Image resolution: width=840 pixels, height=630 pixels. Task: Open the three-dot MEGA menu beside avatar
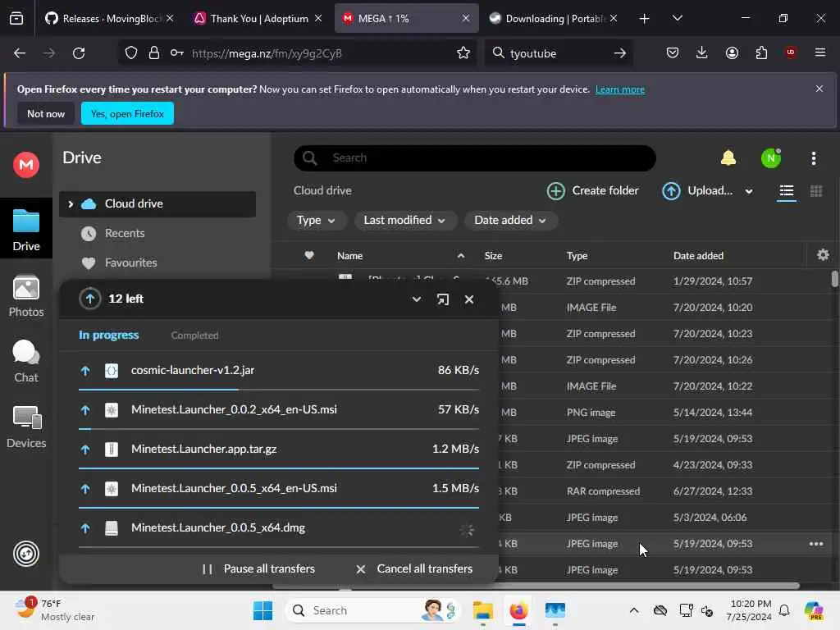click(813, 158)
